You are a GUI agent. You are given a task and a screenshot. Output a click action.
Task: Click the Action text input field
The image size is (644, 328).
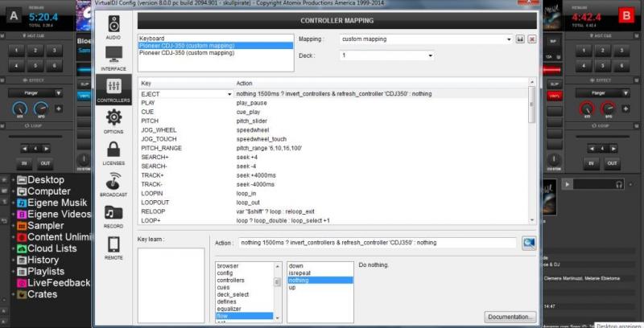[x=377, y=242]
